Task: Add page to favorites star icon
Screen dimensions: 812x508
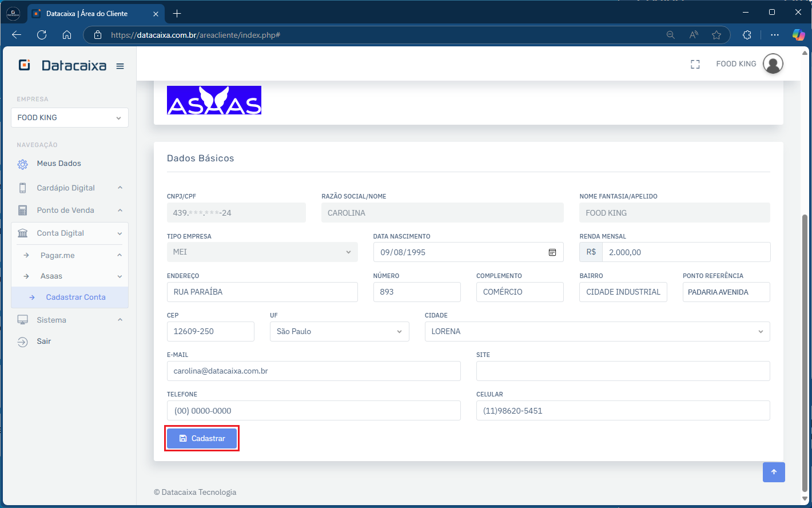Action: point(716,35)
